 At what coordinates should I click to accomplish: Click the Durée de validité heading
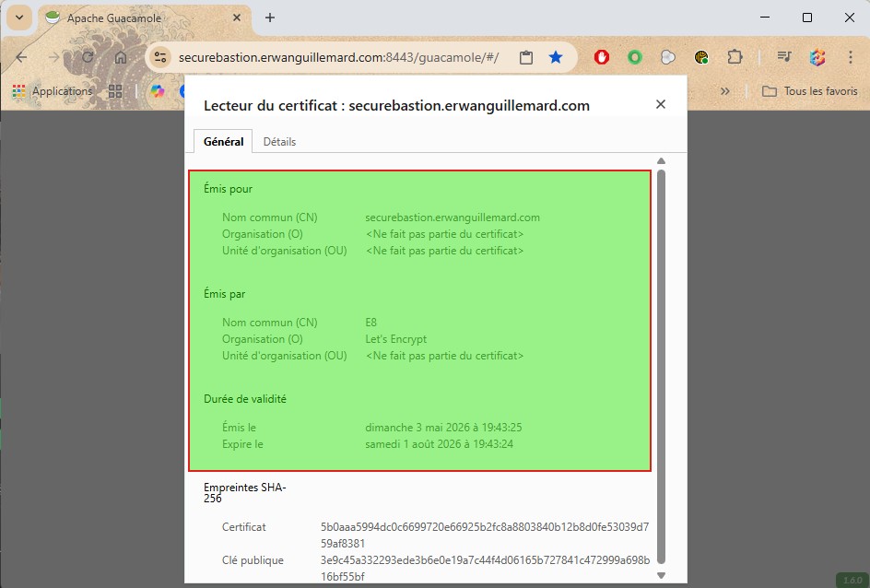pyautogui.click(x=245, y=399)
